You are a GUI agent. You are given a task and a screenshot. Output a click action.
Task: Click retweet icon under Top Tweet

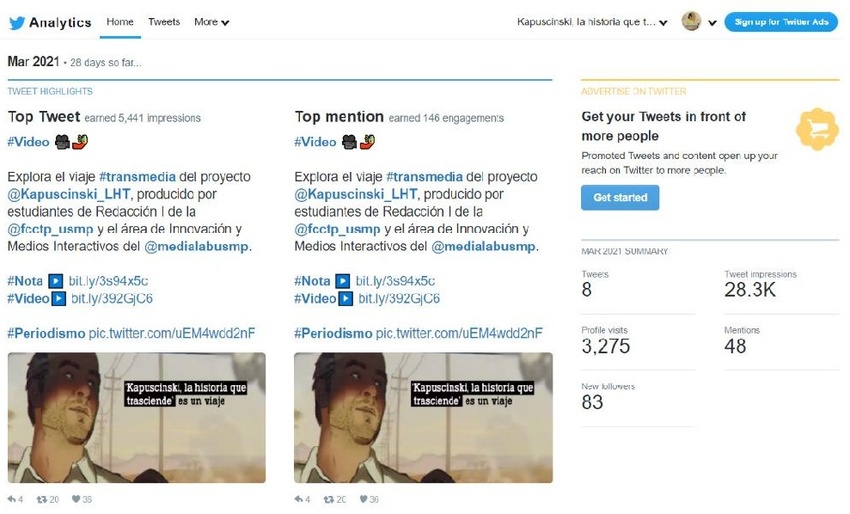point(41,499)
